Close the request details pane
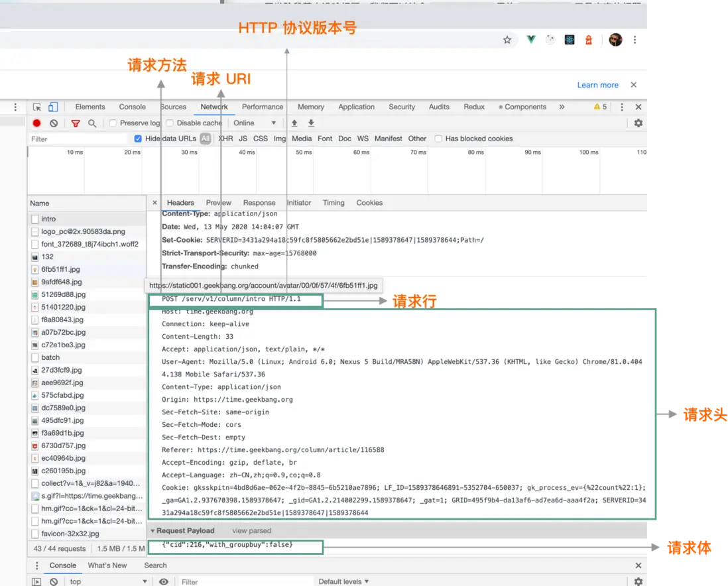This screenshot has height=586, width=728. coord(154,202)
